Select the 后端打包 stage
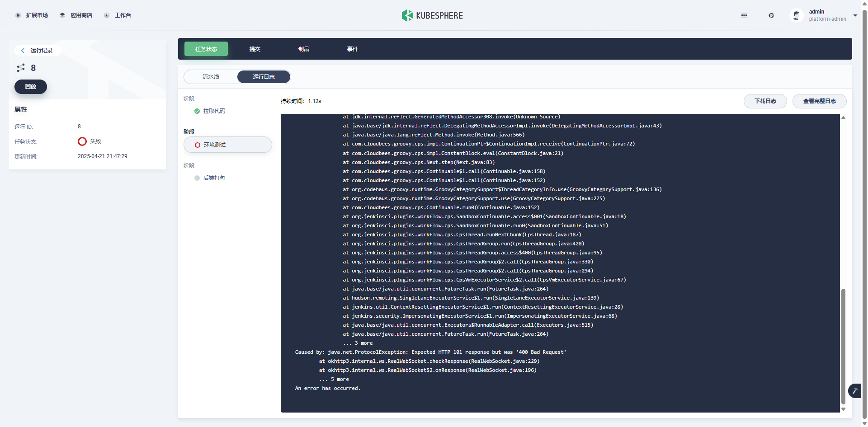This screenshot has width=868, height=427. tap(214, 178)
